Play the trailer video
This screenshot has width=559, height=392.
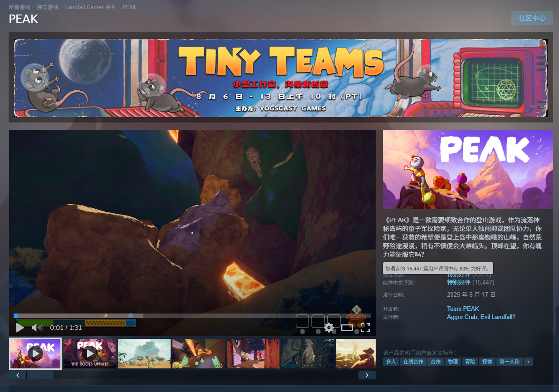20,327
